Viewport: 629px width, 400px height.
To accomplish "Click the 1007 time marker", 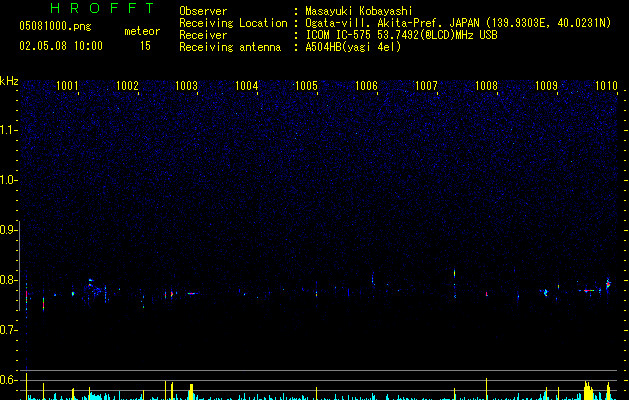I will [426, 86].
